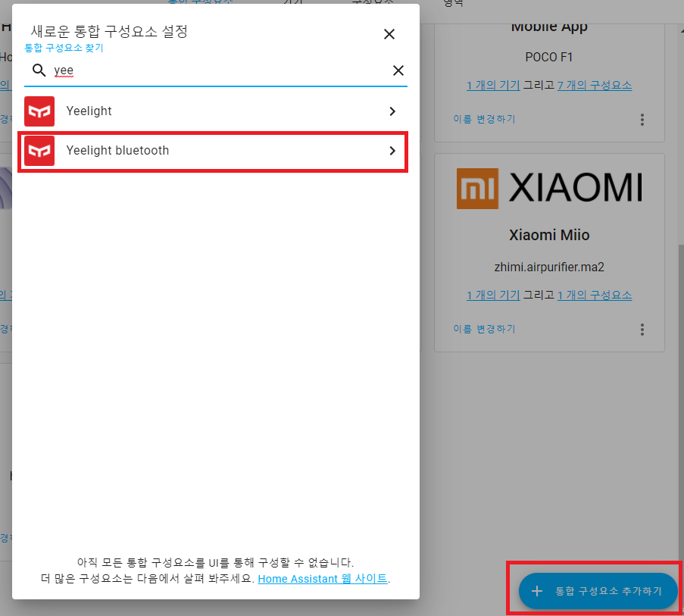Click the Yeelight logo icon
Screen dimensions: 684x616
tap(39, 111)
